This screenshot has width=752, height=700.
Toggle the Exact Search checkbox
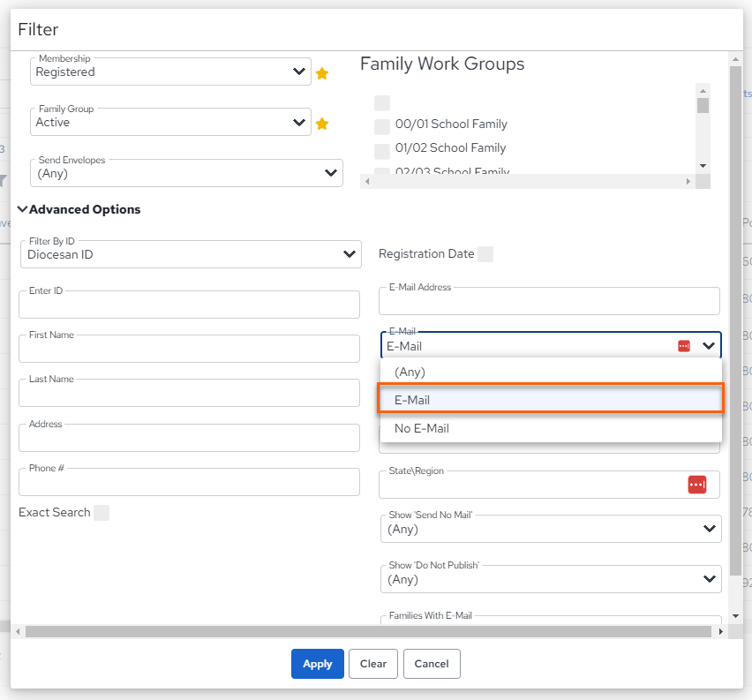click(x=102, y=513)
